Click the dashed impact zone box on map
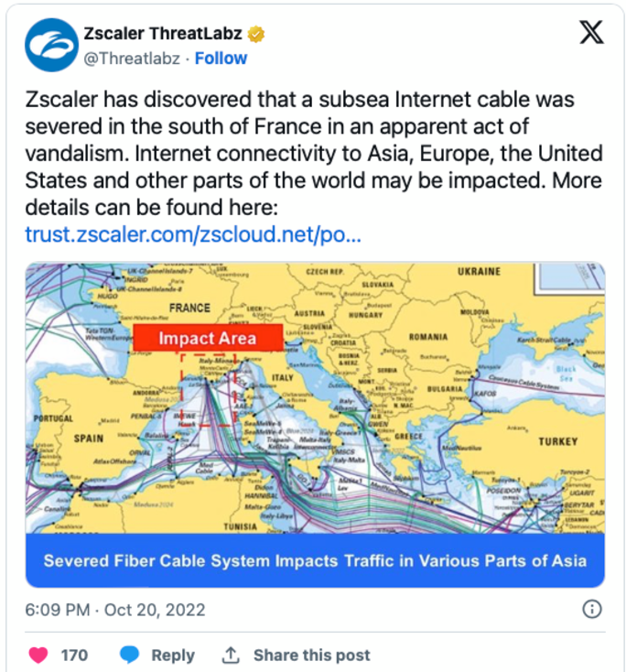Screen dimensions: 626x672 click(209, 390)
